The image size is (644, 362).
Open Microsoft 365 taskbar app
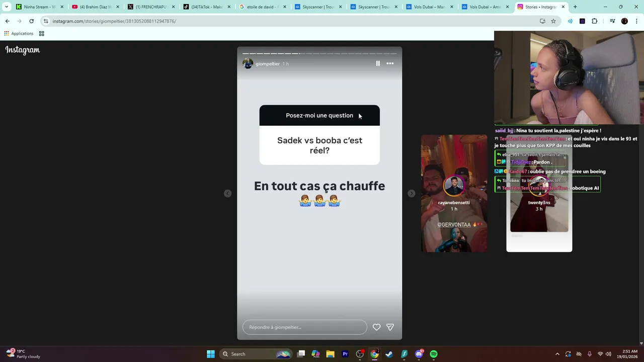[x=315, y=354]
